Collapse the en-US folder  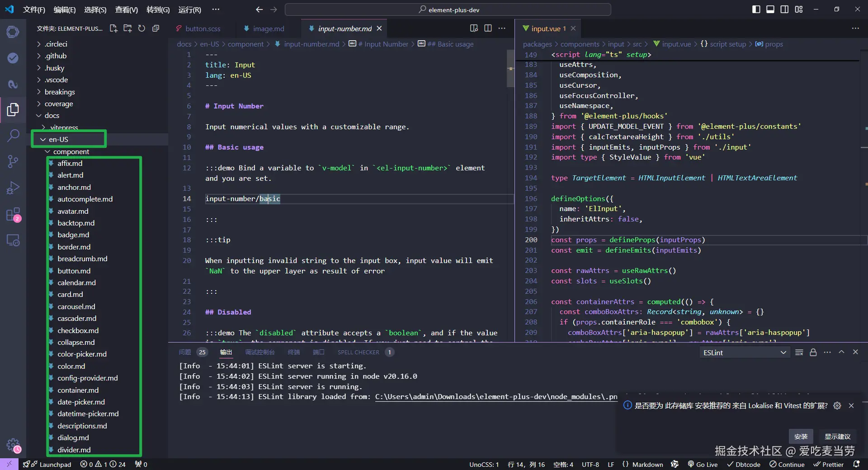pyautogui.click(x=58, y=139)
